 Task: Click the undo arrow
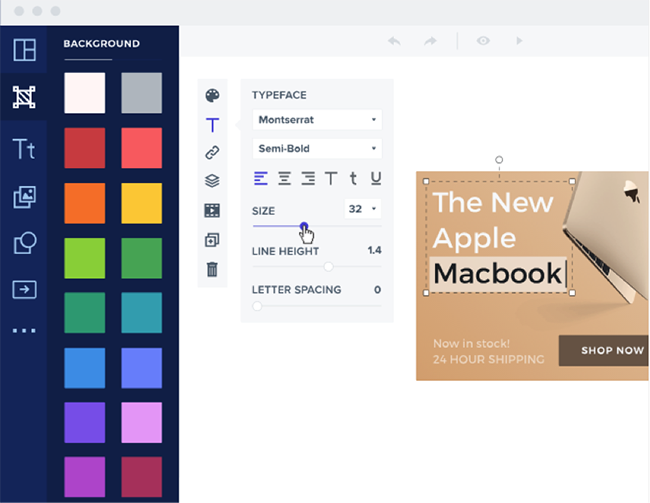[x=394, y=41]
